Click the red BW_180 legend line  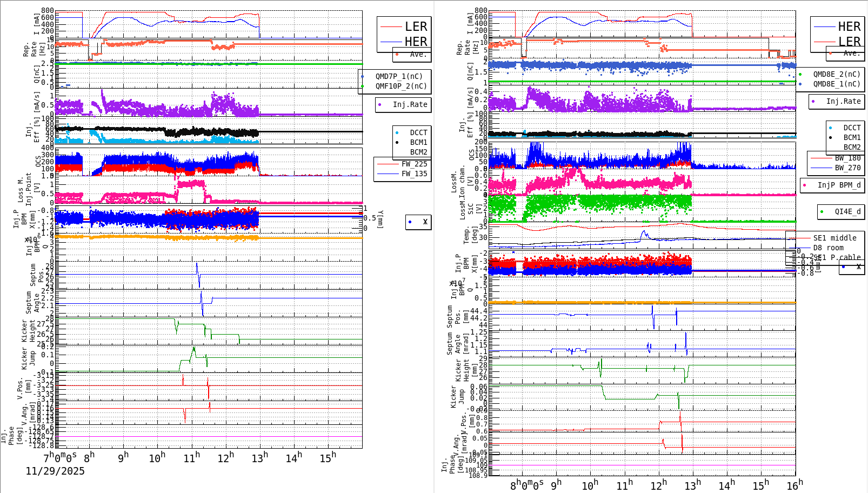[x=820, y=157]
